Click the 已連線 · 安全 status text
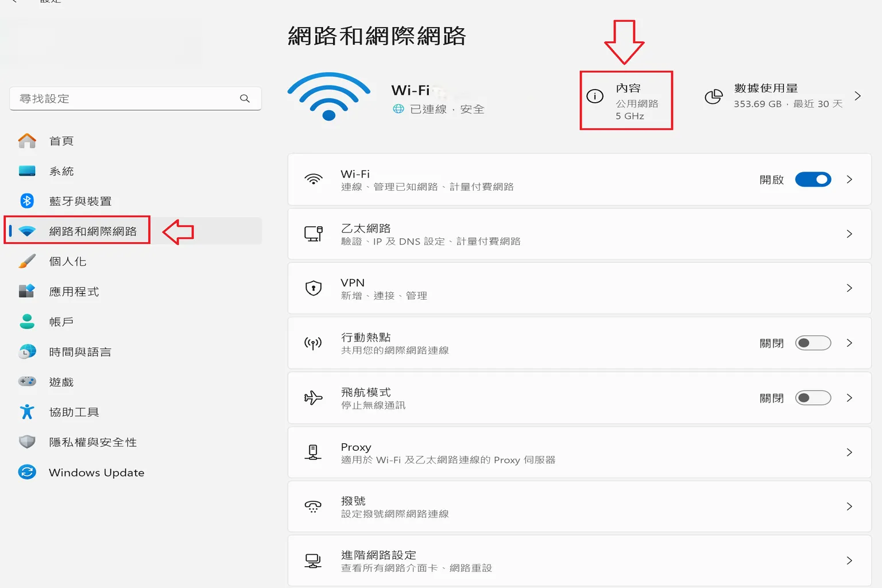Viewport: 882px width, 588px height. click(447, 109)
